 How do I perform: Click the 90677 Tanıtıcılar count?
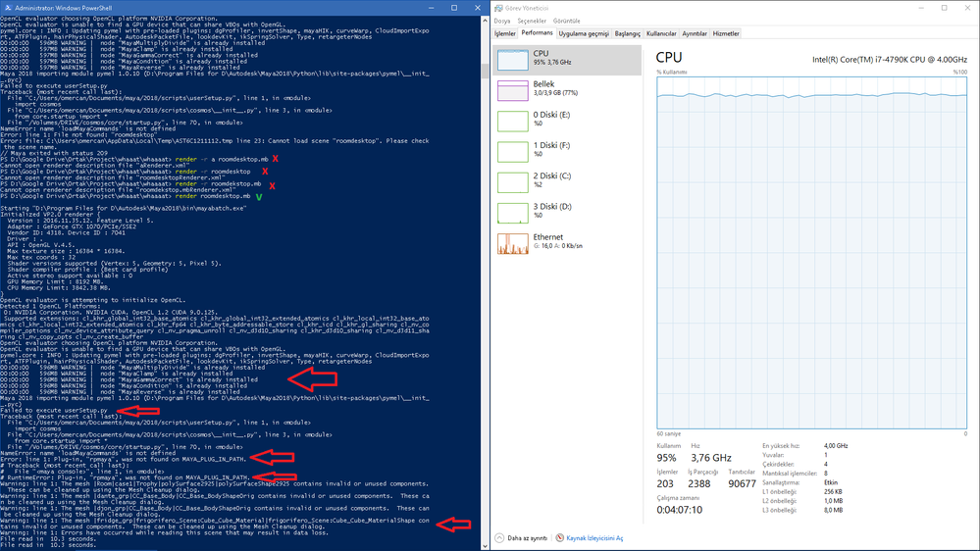click(x=742, y=484)
